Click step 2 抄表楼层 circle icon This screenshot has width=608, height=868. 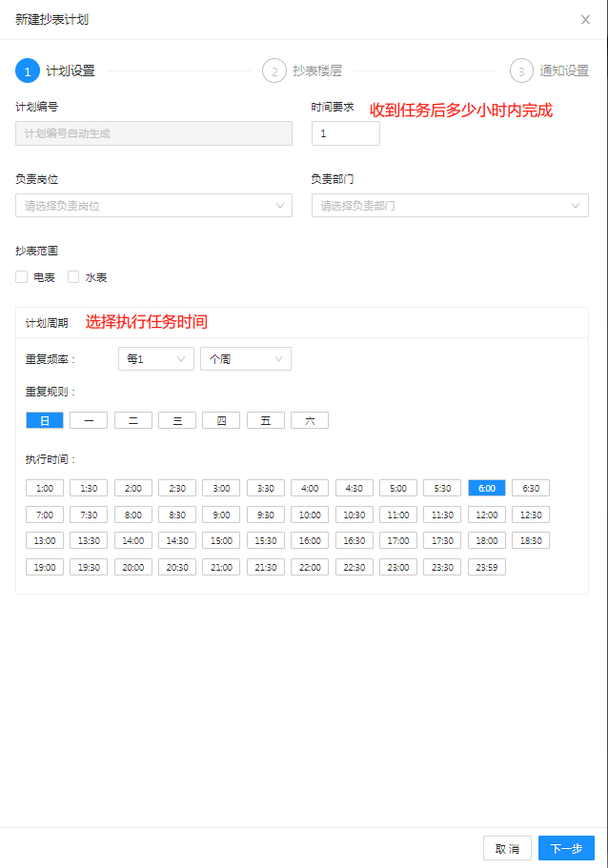[x=274, y=71]
